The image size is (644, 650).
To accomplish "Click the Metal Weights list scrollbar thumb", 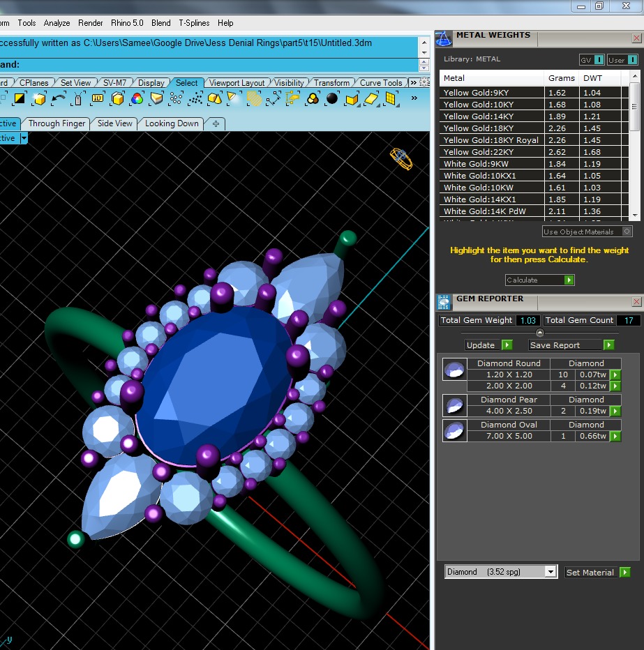I will click(634, 107).
